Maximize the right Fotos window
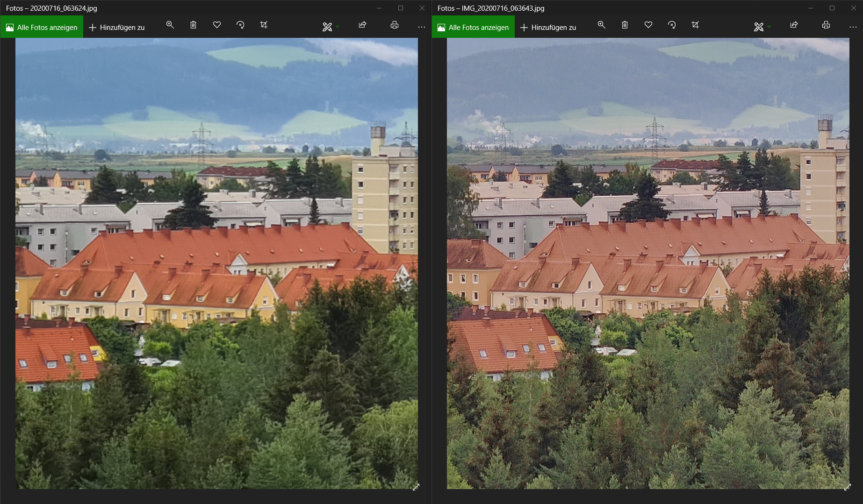The width and height of the screenshot is (863, 504). pyautogui.click(x=832, y=8)
